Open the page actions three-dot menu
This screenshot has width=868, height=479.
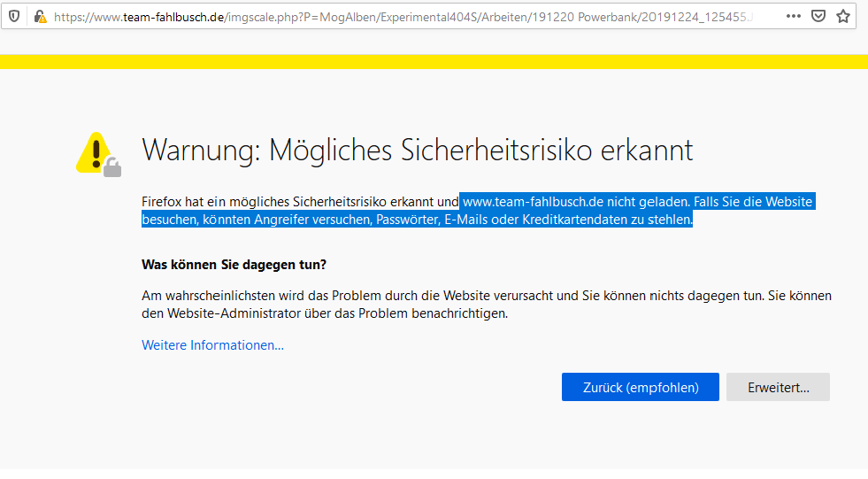click(x=794, y=16)
